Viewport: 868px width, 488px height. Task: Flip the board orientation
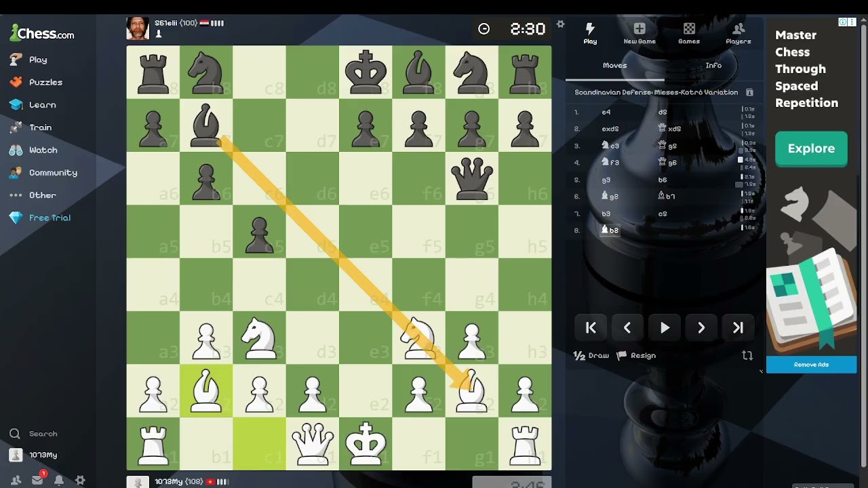(747, 356)
